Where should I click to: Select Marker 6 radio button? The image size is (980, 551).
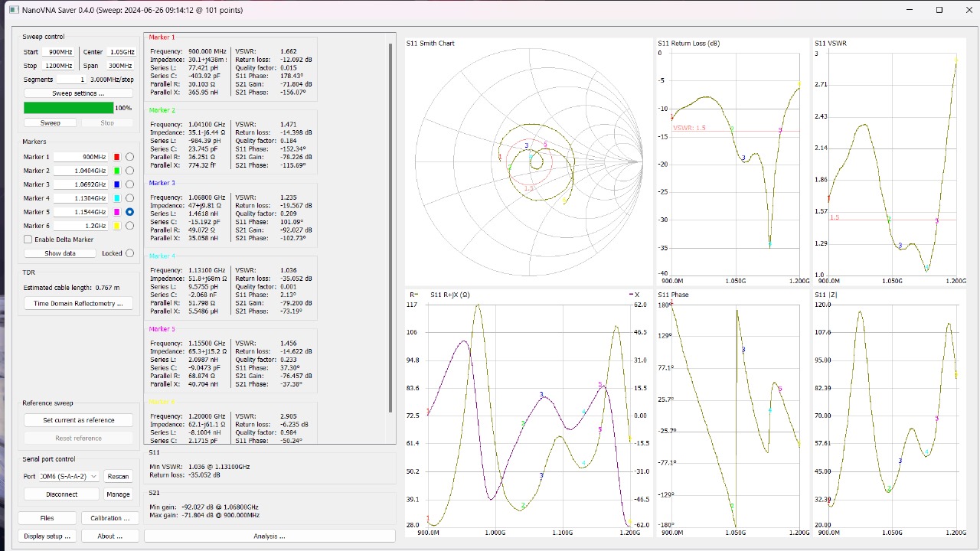point(129,226)
